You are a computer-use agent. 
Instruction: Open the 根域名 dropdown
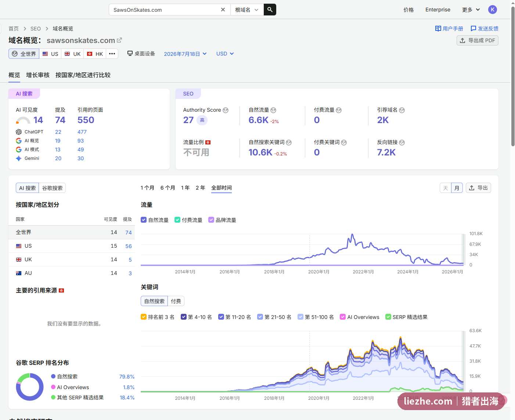(x=247, y=10)
